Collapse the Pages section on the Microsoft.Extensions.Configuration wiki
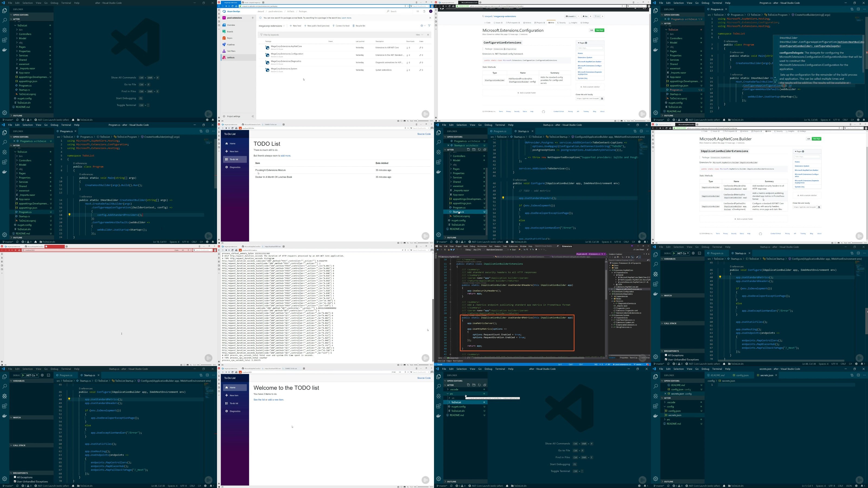The width and height of the screenshot is (868, 488). pos(582,43)
